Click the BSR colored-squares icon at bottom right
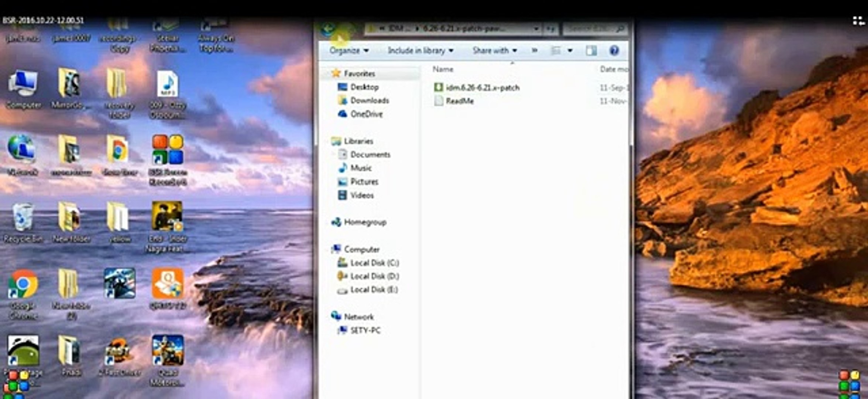The height and width of the screenshot is (399, 868). click(x=849, y=383)
